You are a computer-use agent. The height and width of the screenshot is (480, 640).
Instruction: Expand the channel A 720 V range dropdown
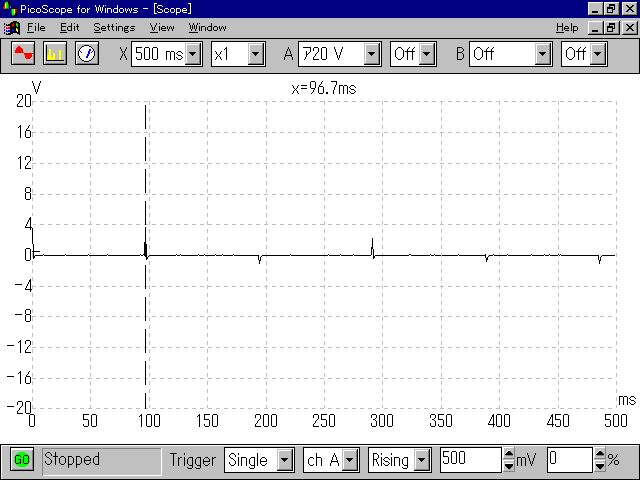pos(372,54)
